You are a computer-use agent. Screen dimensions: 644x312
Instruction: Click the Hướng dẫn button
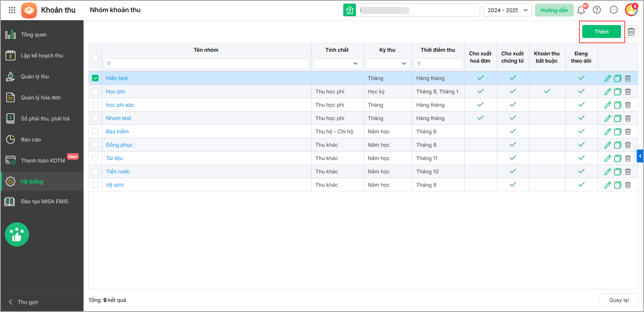pos(554,10)
